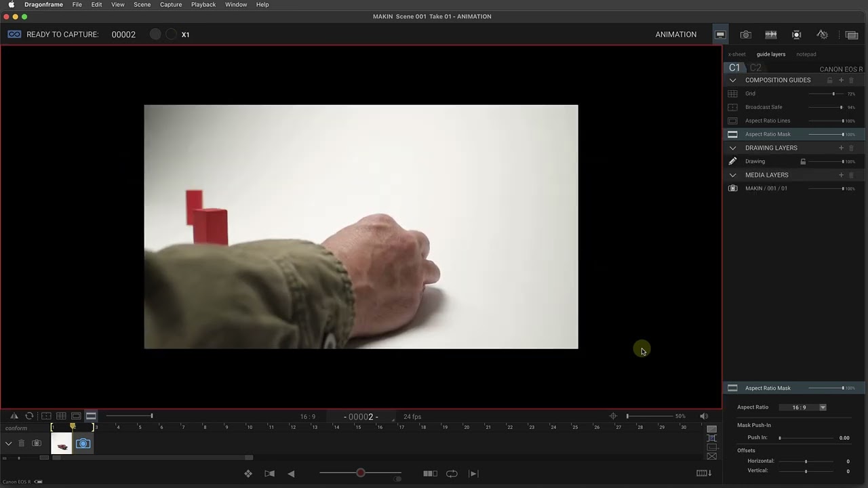Click the film strip download icon at bottom
Viewport: 868px width, 488px height.
pos(704,473)
